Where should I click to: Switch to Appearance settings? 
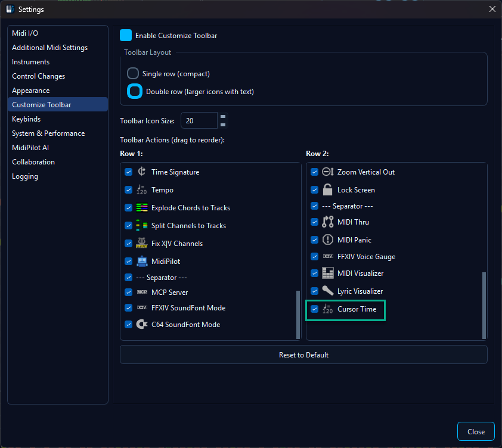tap(58, 91)
